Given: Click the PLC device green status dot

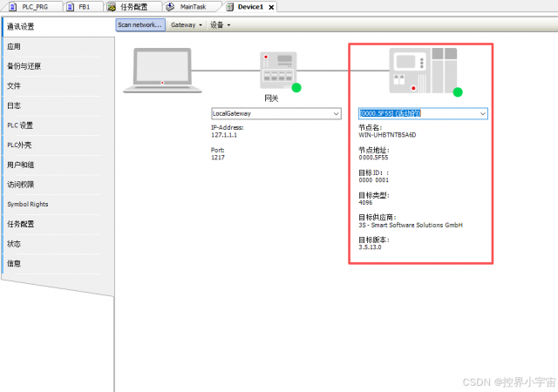Looking at the screenshot, I should pyautogui.click(x=458, y=91).
